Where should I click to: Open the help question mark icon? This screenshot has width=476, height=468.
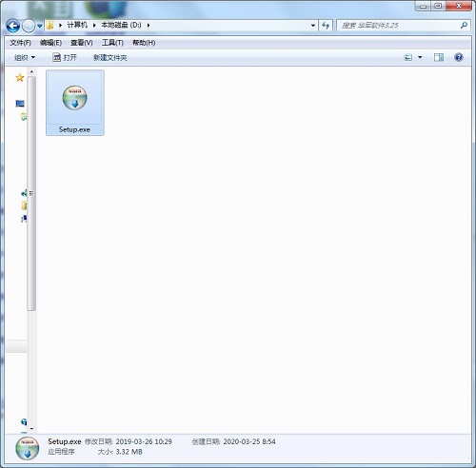point(458,57)
